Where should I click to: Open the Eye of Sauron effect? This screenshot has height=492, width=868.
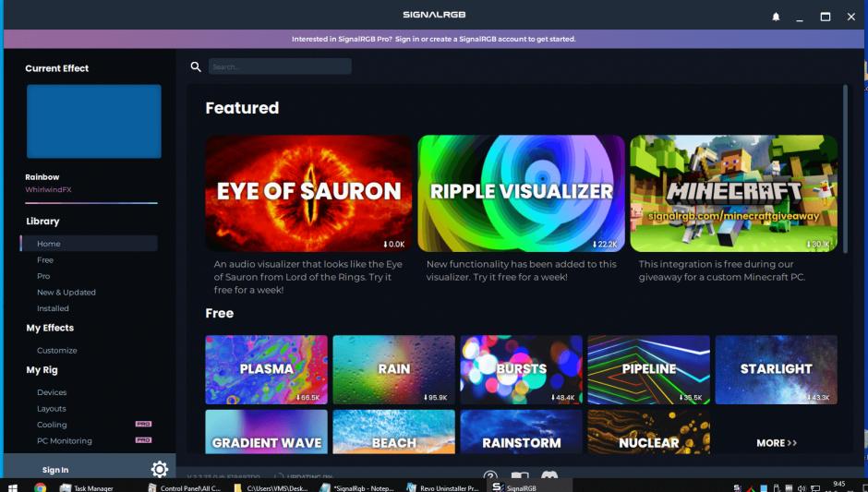pos(308,193)
